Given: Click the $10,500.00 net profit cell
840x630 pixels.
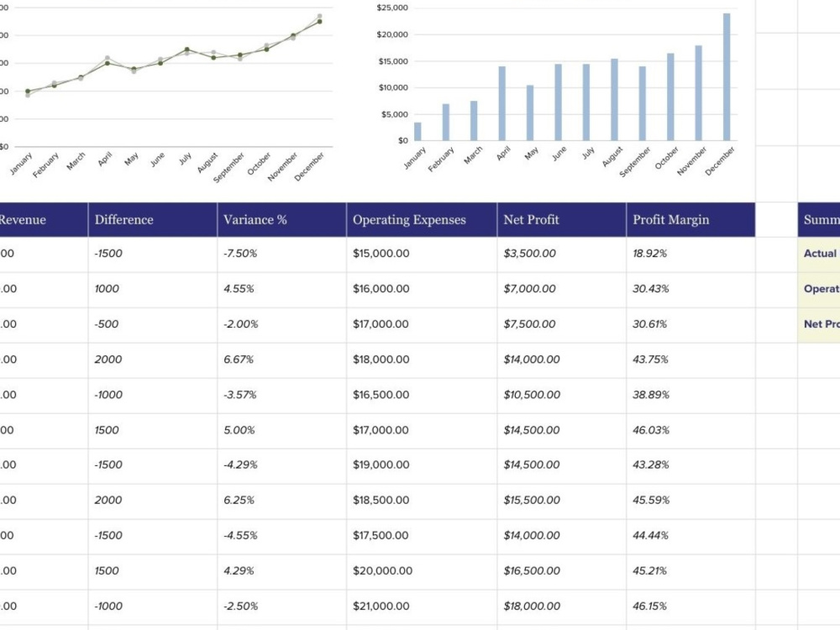Looking at the screenshot, I should [561, 395].
